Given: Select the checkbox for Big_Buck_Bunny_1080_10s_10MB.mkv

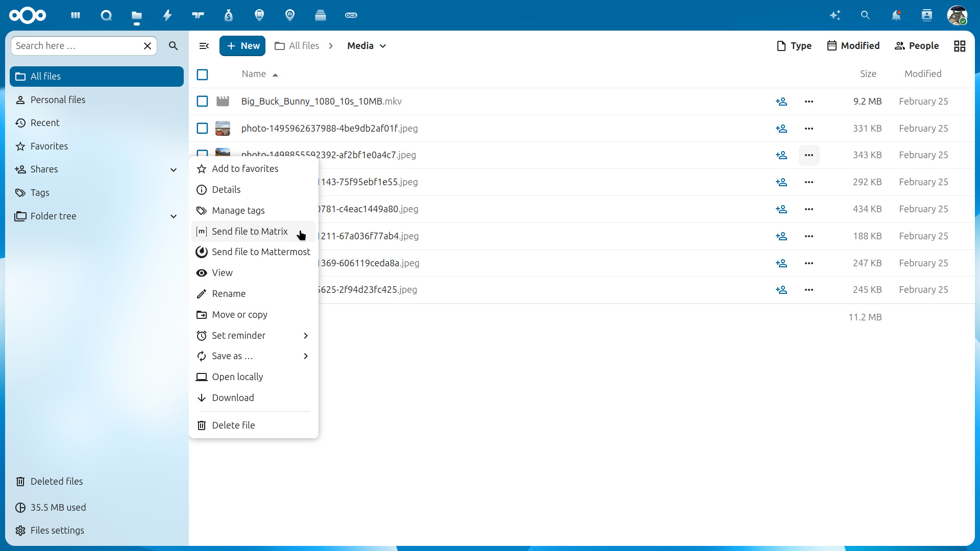Looking at the screenshot, I should click(202, 101).
